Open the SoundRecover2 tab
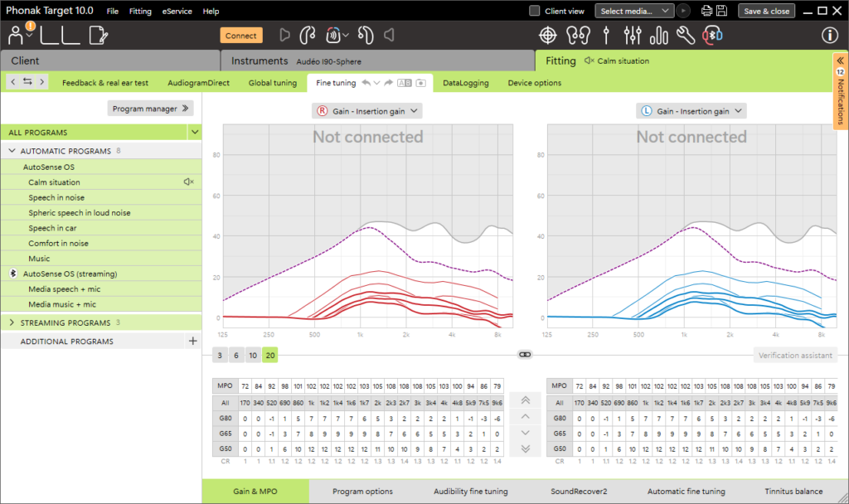This screenshot has width=849, height=504. (579, 492)
